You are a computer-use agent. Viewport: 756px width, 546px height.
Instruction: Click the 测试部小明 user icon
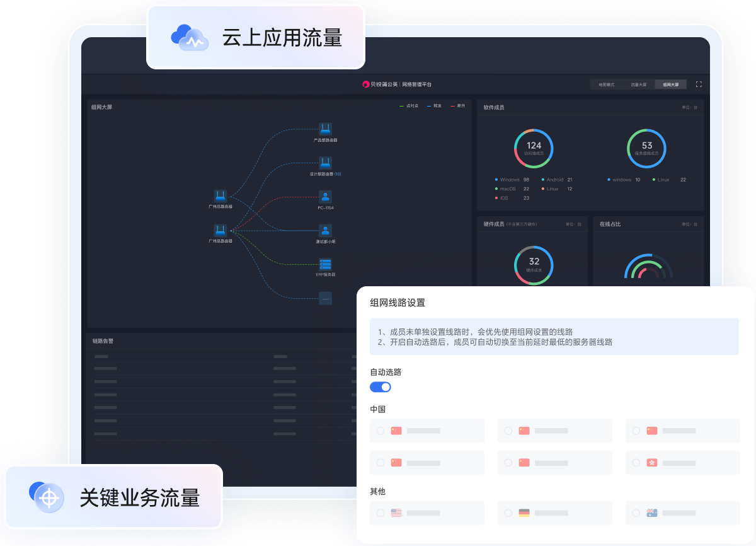(325, 231)
